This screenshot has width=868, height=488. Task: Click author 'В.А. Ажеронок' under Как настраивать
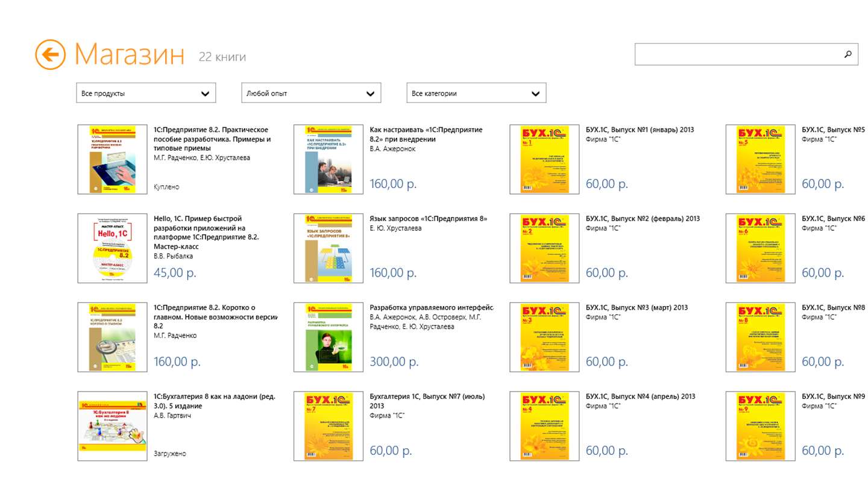392,149
